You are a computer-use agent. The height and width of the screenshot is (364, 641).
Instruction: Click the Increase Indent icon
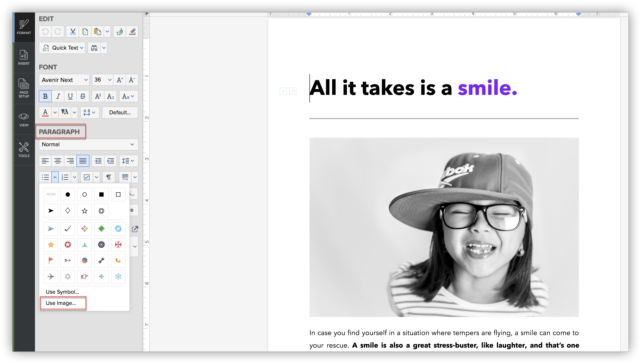[98, 161]
